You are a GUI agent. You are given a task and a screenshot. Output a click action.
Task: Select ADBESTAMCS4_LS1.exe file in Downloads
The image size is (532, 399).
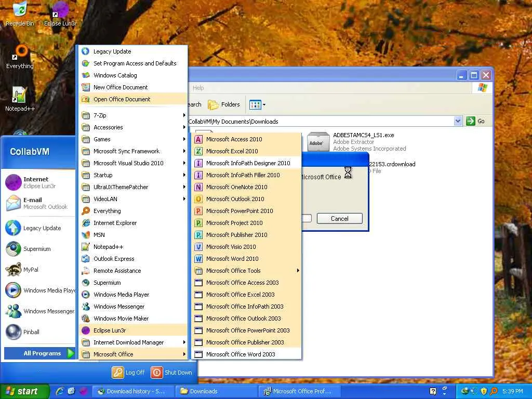(356, 142)
